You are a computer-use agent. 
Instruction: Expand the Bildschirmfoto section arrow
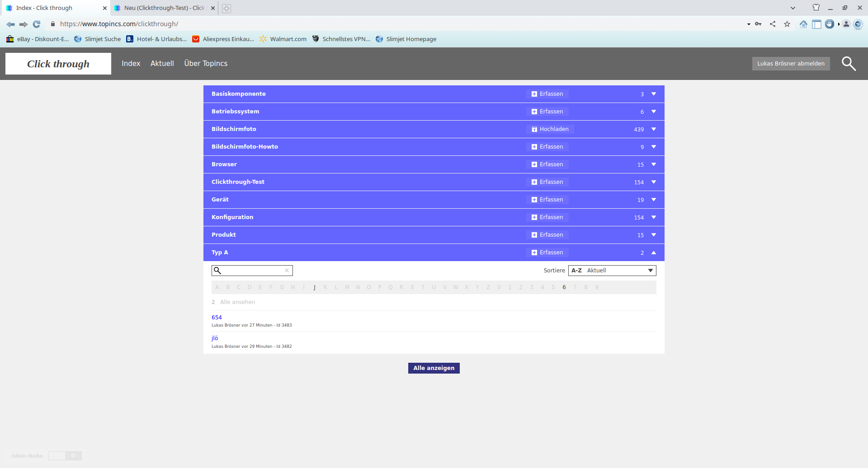click(654, 129)
